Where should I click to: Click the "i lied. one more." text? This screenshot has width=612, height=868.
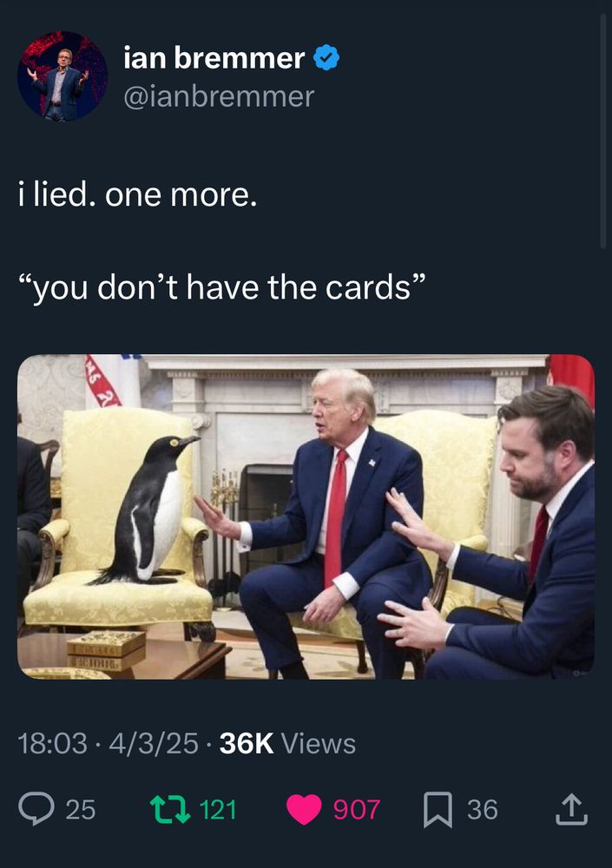[138, 194]
